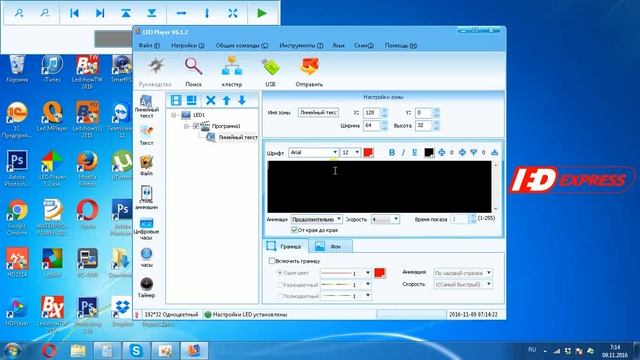This screenshot has height=360, width=640.
Task: Pick red font color swatch
Action: (x=368, y=152)
